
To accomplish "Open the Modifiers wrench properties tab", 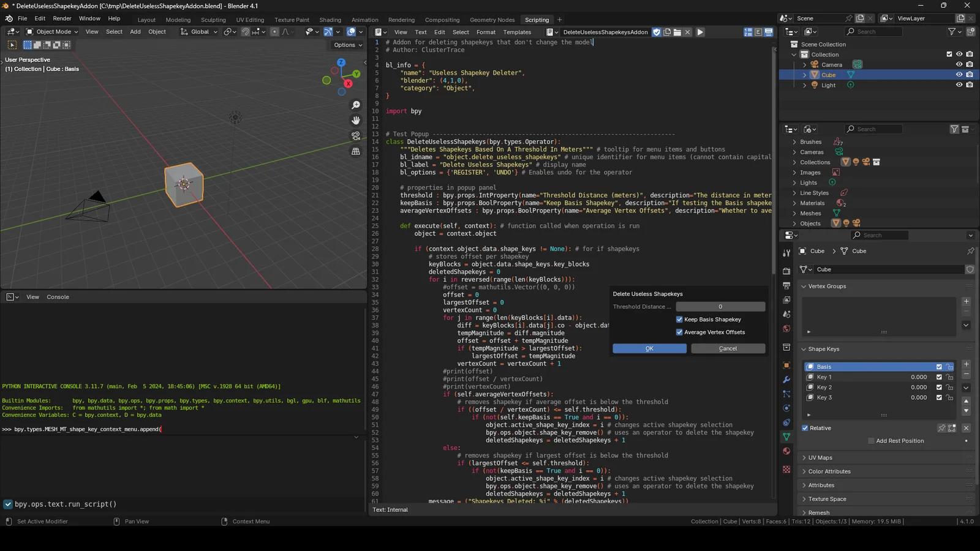I will [x=786, y=380].
